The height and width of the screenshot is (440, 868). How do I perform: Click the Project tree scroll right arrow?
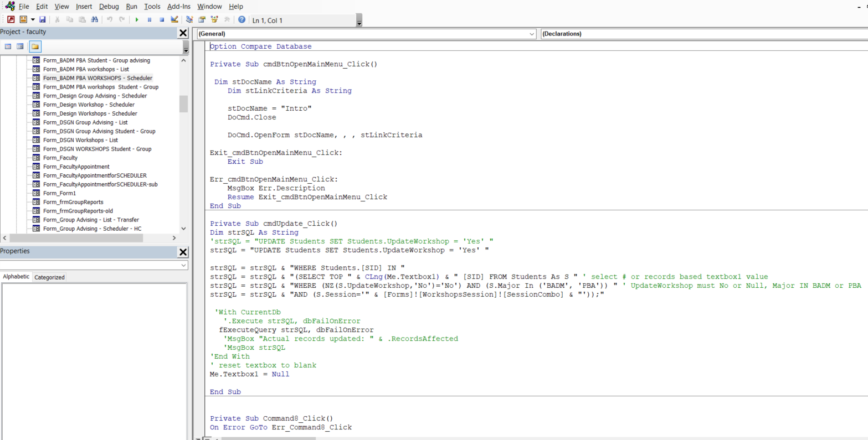pos(174,238)
